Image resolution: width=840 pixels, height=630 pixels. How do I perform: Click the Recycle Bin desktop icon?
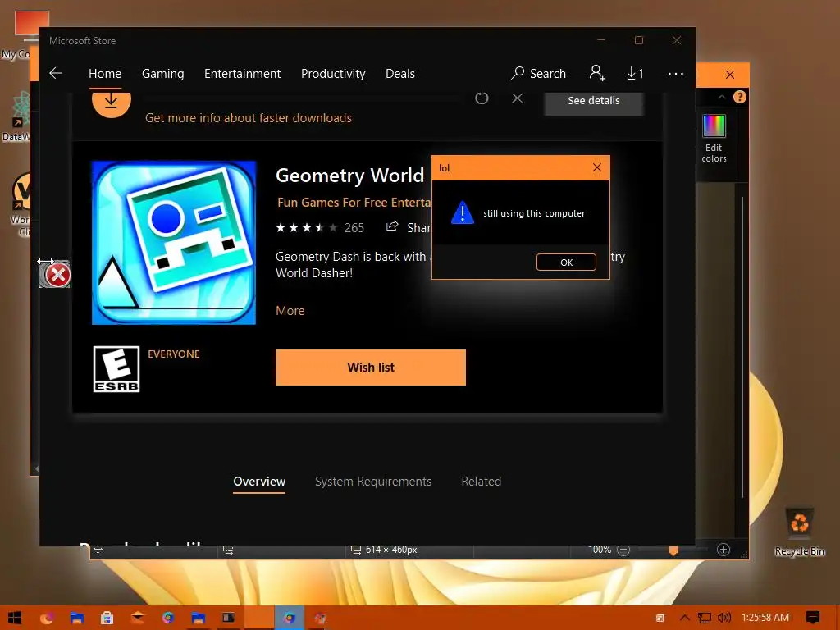(800, 532)
